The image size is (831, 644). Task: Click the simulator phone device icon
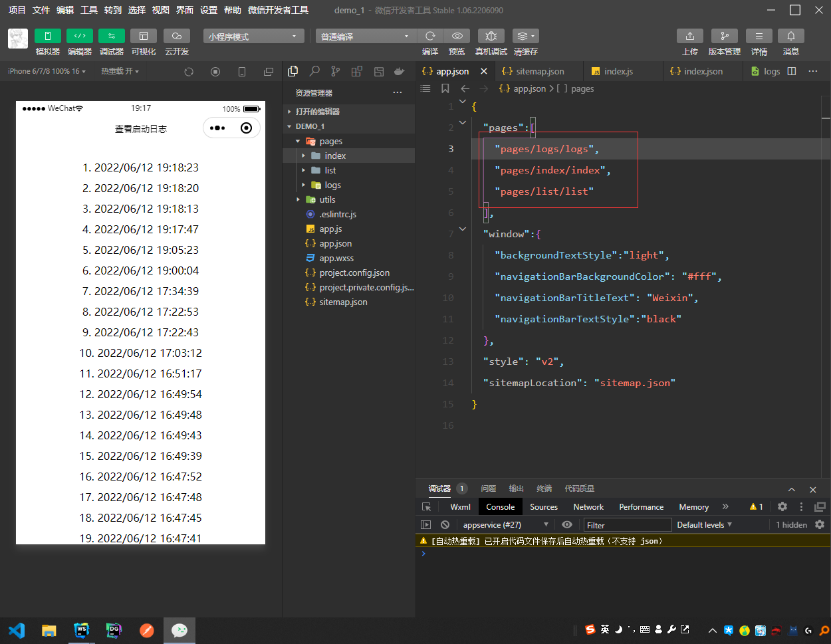click(242, 72)
